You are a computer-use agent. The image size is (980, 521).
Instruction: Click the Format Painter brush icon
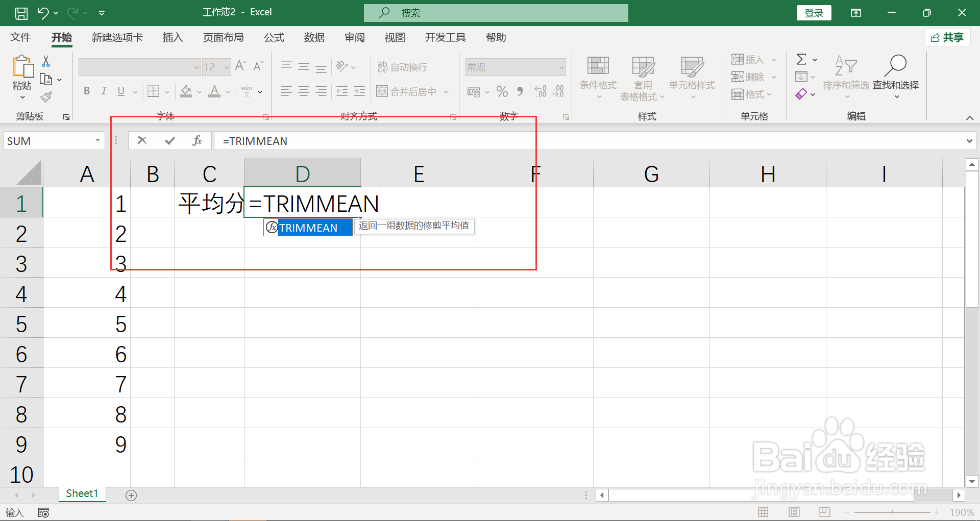[46, 96]
